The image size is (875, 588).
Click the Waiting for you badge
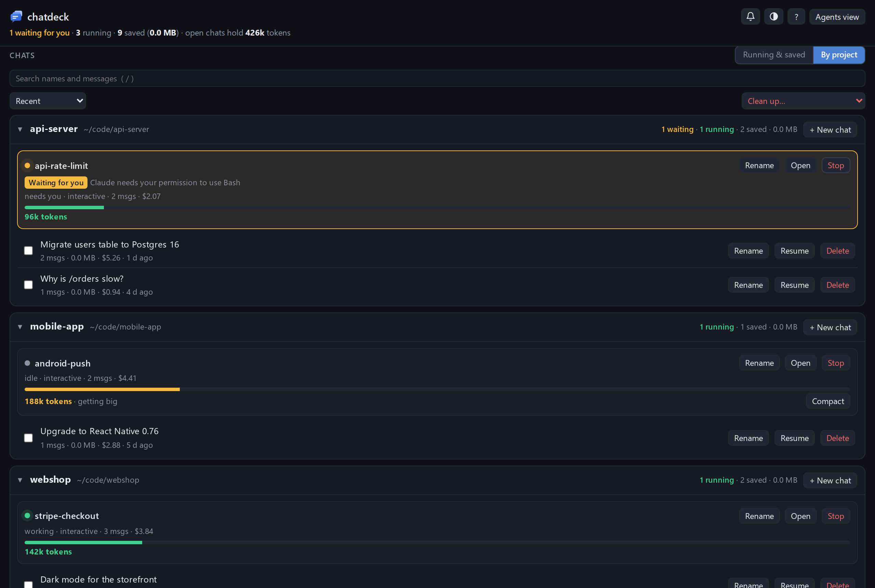point(56,183)
